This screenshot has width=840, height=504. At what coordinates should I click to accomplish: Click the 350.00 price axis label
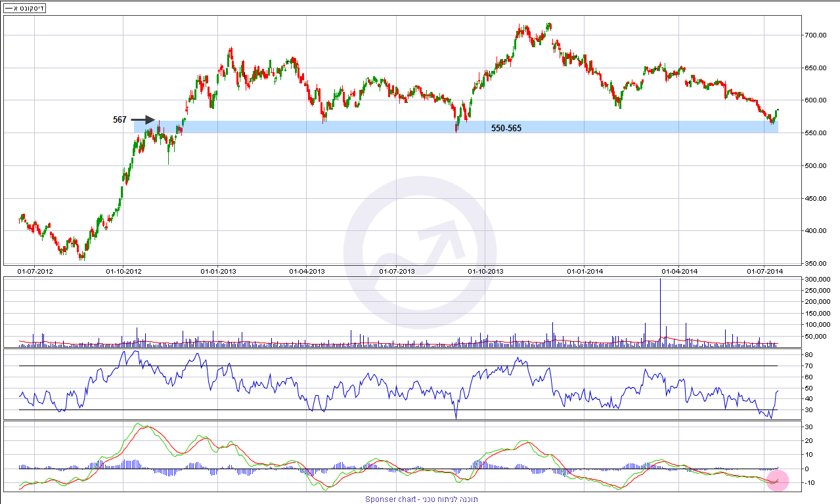[815, 264]
